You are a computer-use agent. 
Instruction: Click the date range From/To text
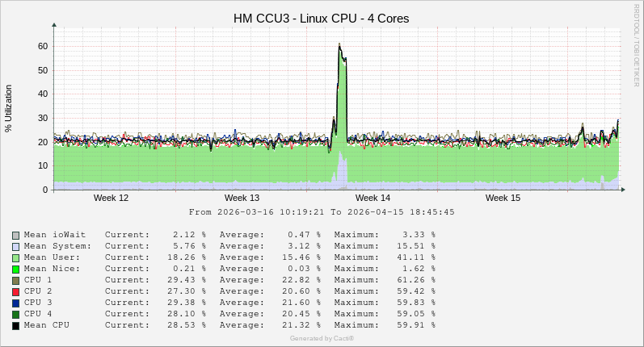322,212
